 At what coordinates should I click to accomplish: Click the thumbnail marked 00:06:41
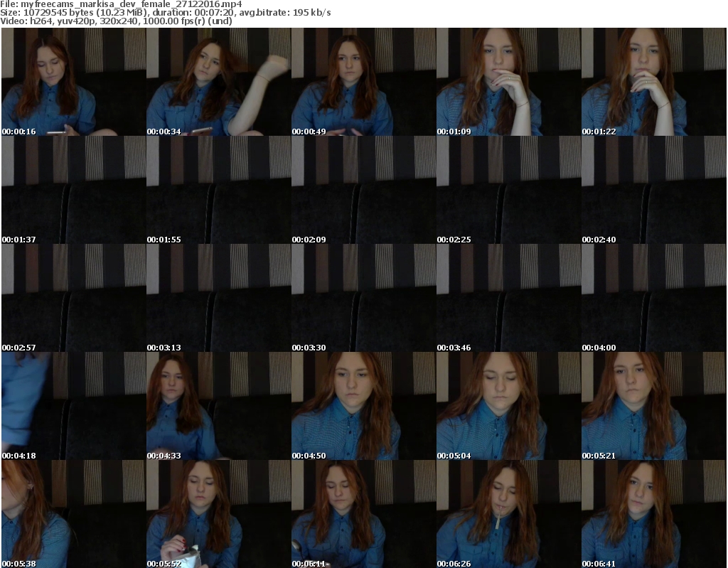[654, 514]
